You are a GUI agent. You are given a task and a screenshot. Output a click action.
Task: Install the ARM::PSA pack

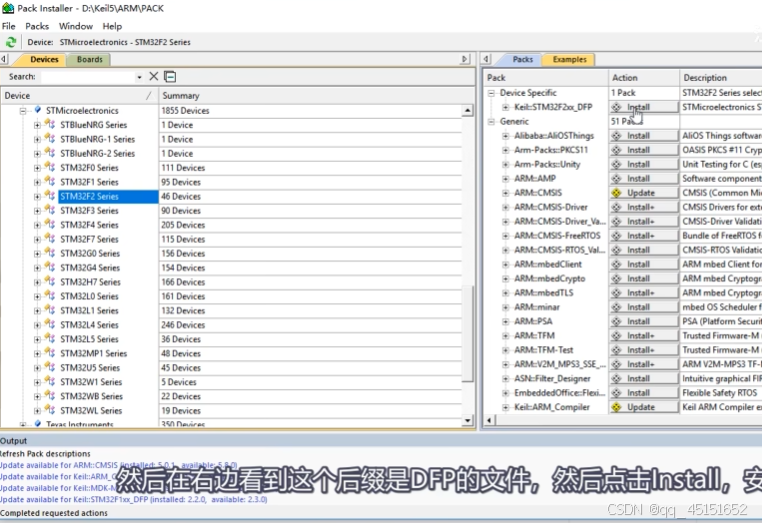[644, 321]
